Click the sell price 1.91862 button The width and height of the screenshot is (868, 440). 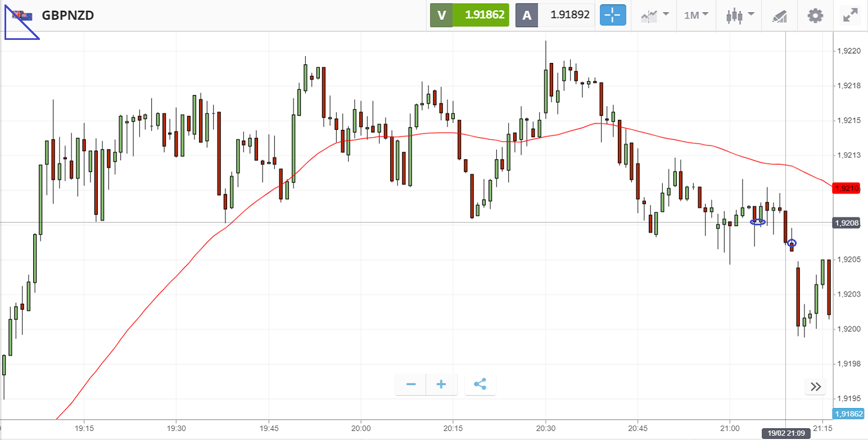coord(469,15)
